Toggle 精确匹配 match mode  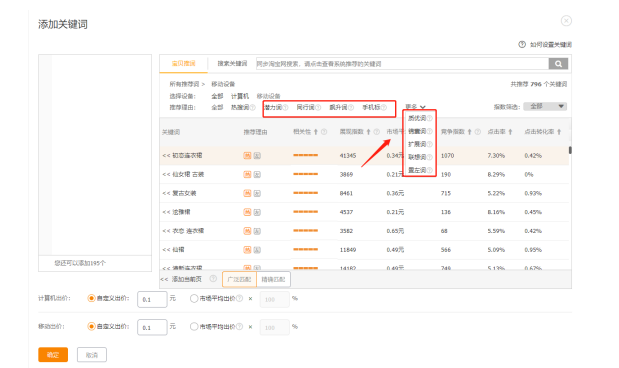coord(273,280)
